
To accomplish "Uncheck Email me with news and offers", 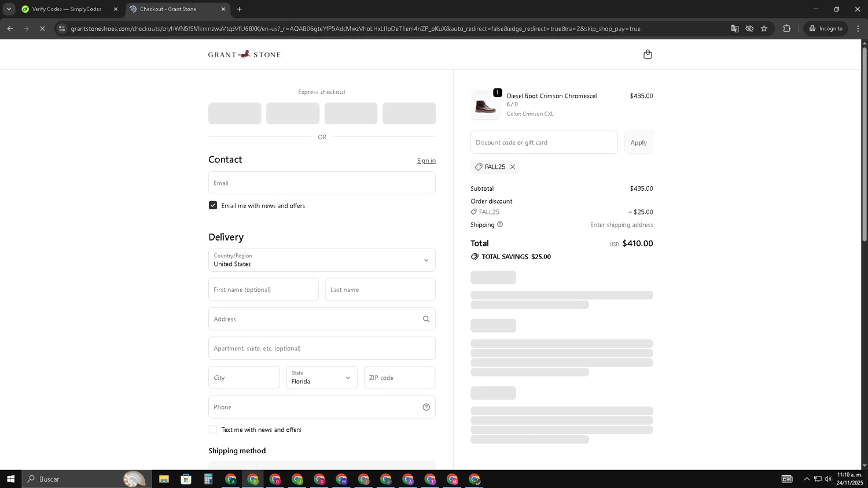I will coord(213,205).
